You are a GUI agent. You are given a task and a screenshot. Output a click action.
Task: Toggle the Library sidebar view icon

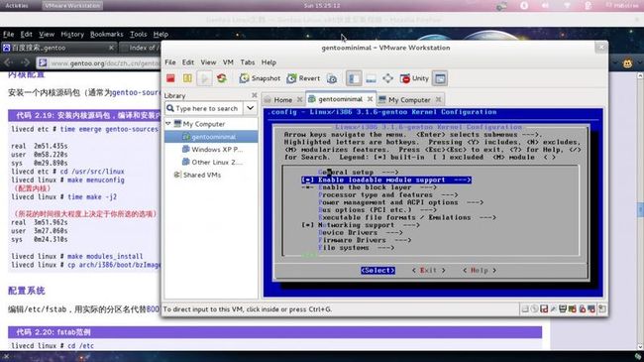[x=354, y=78]
